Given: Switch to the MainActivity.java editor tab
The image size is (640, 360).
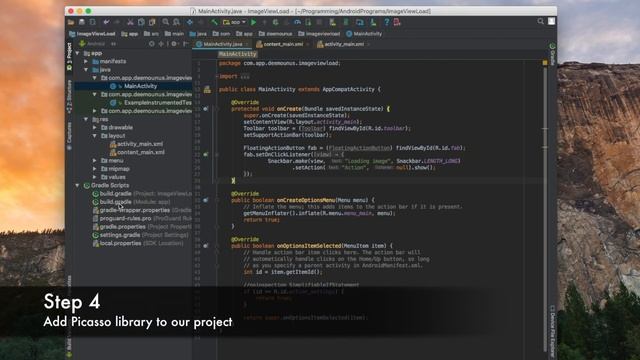Looking at the screenshot, I should 222,44.
